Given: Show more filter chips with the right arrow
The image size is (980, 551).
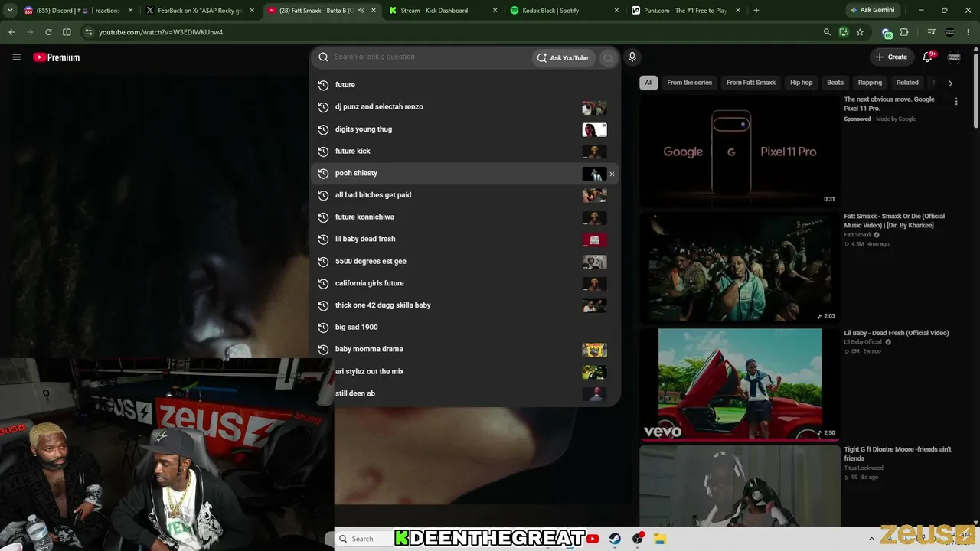Looking at the screenshot, I should click(950, 83).
